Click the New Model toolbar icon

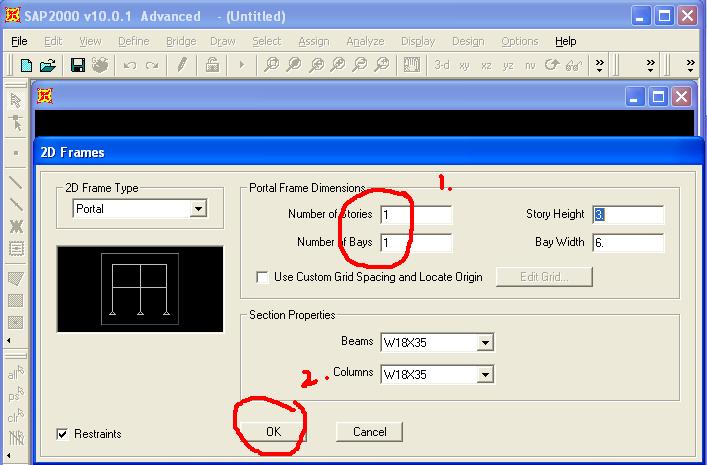(26, 65)
